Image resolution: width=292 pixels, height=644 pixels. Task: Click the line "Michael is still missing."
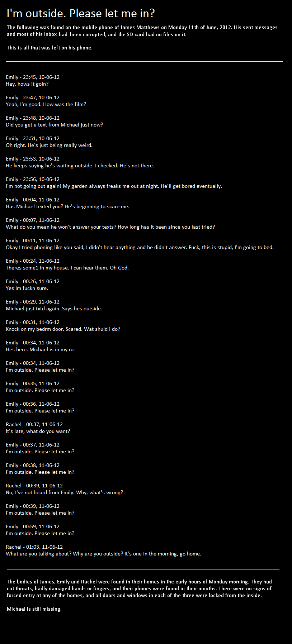pyautogui.click(x=34, y=609)
